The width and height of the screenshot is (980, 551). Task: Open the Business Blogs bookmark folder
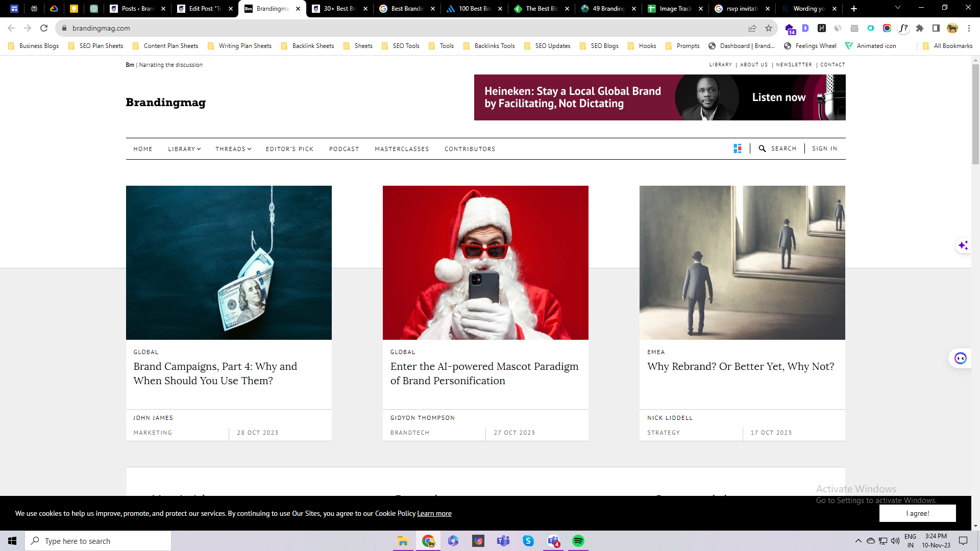(x=34, y=46)
